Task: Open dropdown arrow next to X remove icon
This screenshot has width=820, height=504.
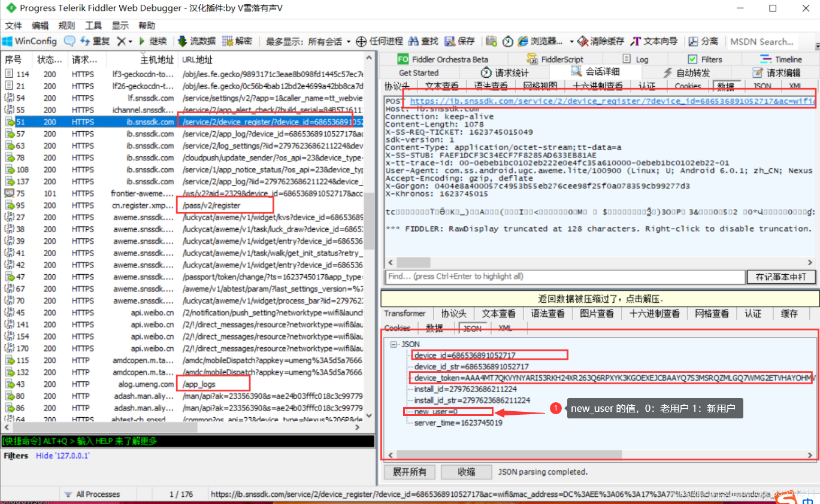Action: pyautogui.click(x=131, y=41)
